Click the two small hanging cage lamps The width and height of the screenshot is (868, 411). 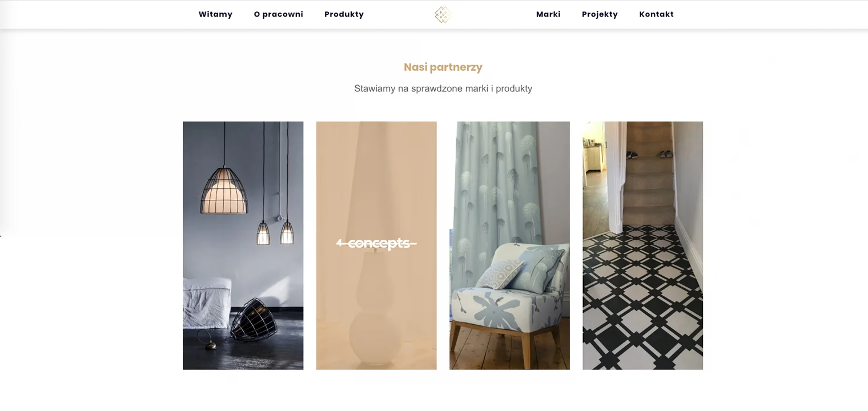pos(275,232)
